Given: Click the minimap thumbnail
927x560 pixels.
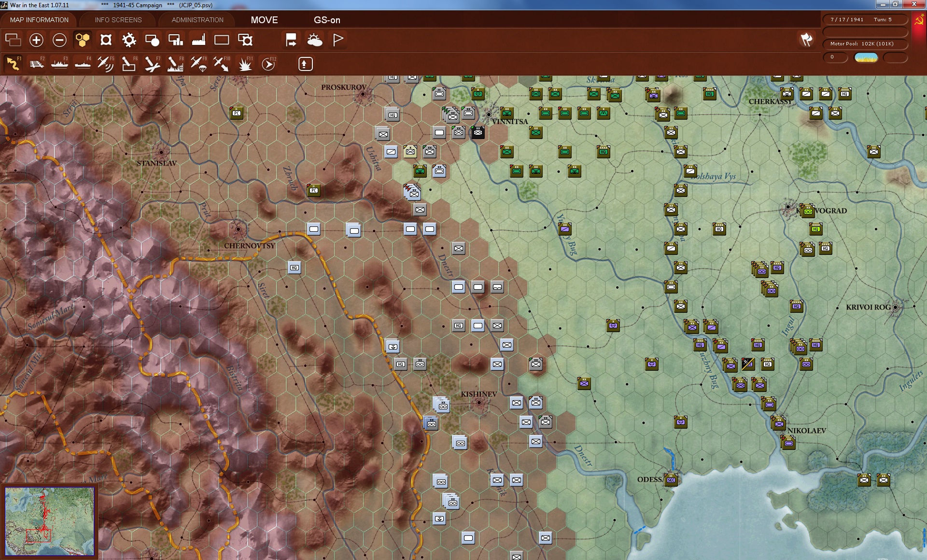Looking at the screenshot, I should point(49,521).
